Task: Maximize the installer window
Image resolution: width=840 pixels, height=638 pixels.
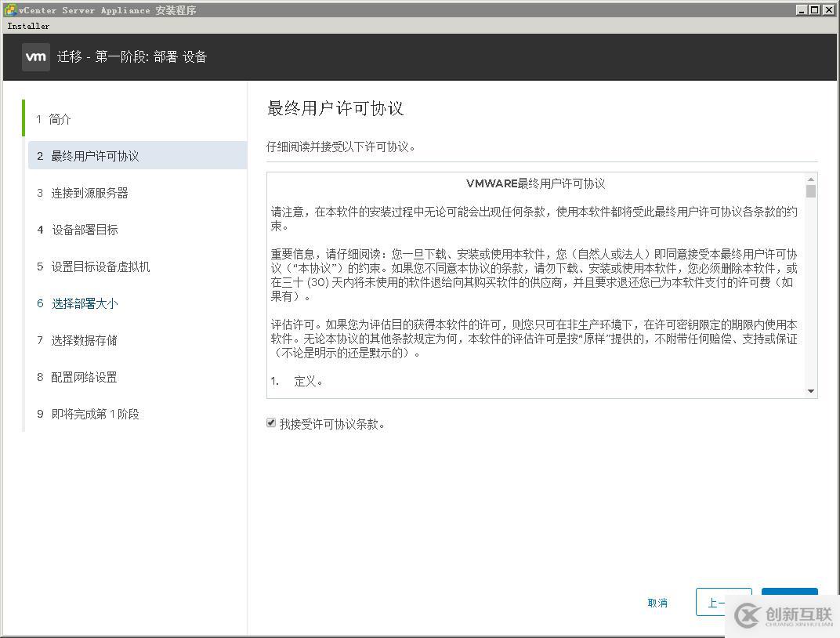Action: [x=814, y=9]
